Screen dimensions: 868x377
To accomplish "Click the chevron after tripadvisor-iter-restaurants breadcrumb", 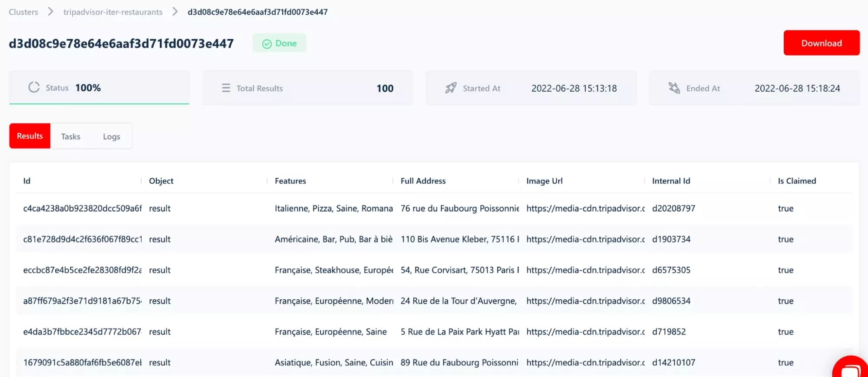I will coord(175,12).
